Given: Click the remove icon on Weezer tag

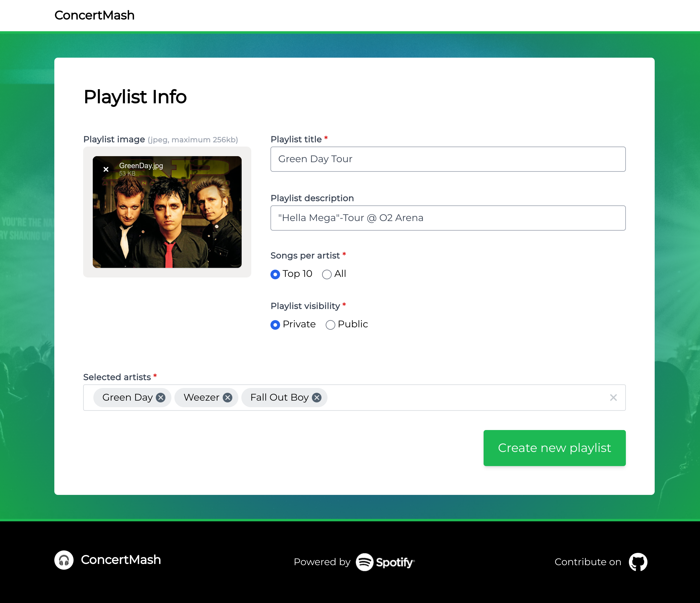Looking at the screenshot, I should pos(228,398).
